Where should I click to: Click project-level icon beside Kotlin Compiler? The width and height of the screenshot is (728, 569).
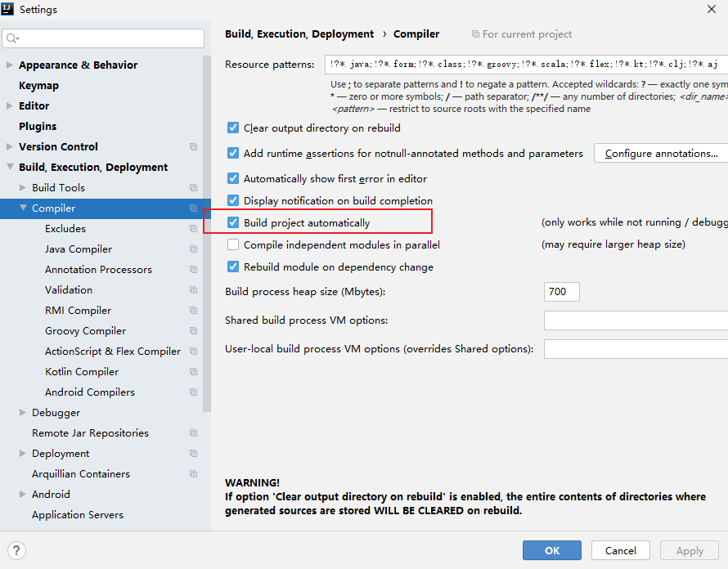[x=193, y=372]
